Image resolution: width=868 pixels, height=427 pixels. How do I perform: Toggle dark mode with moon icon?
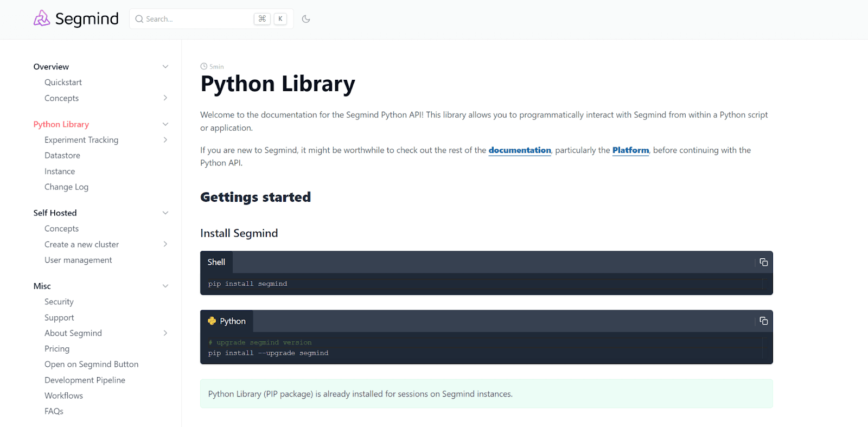pos(306,19)
